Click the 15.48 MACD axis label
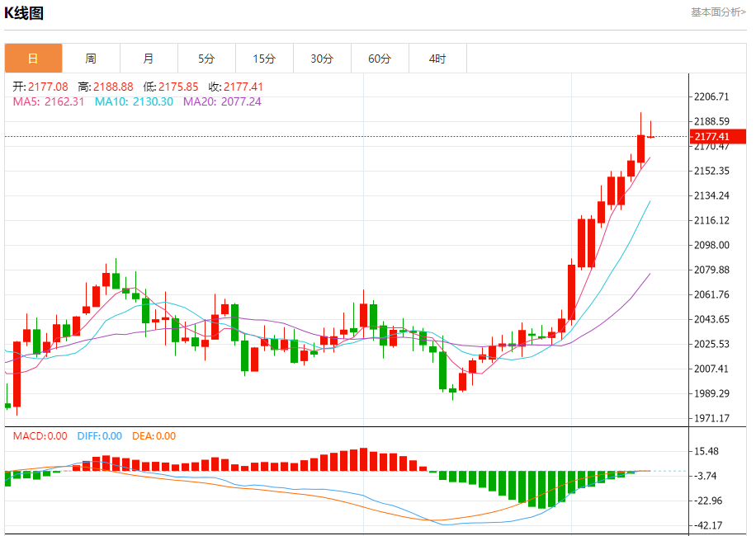Screen dimensions: 756x536 click(x=706, y=451)
